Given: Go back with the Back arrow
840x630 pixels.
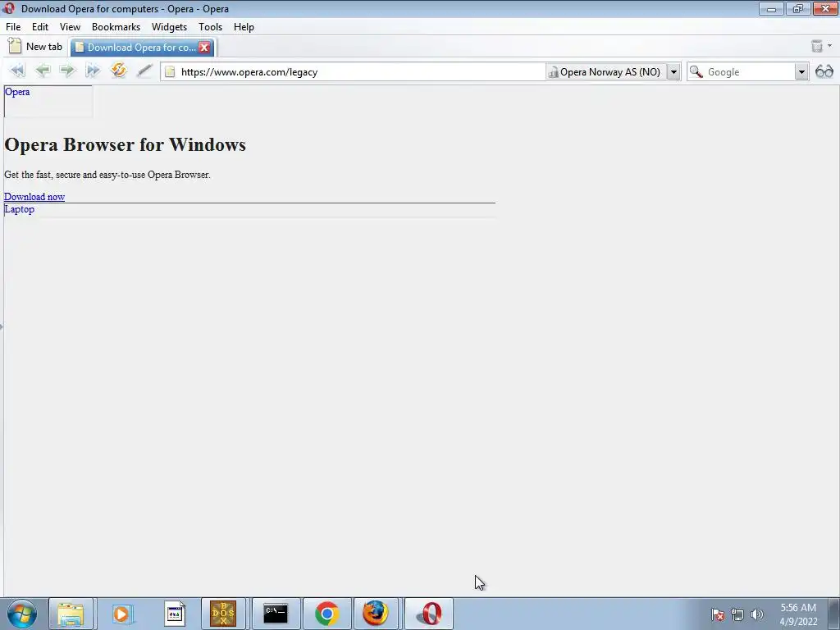Looking at the screenshot, I should click(x=43, y=71).
